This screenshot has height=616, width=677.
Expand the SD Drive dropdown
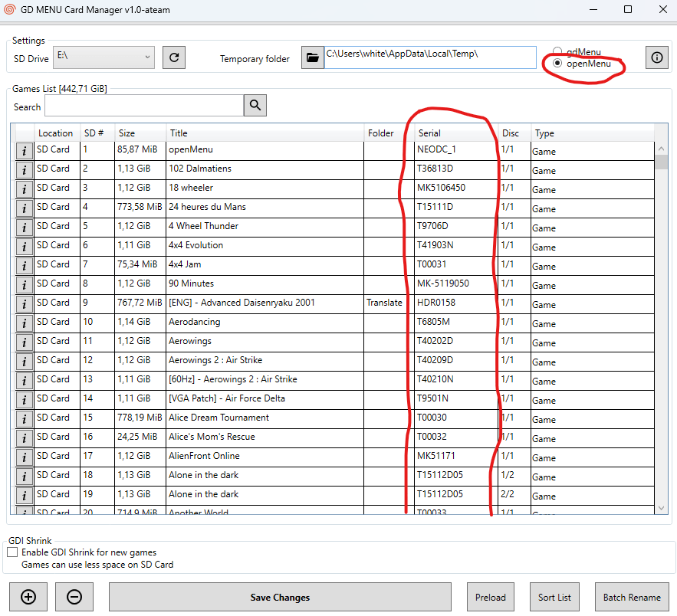tap(147, 57)
